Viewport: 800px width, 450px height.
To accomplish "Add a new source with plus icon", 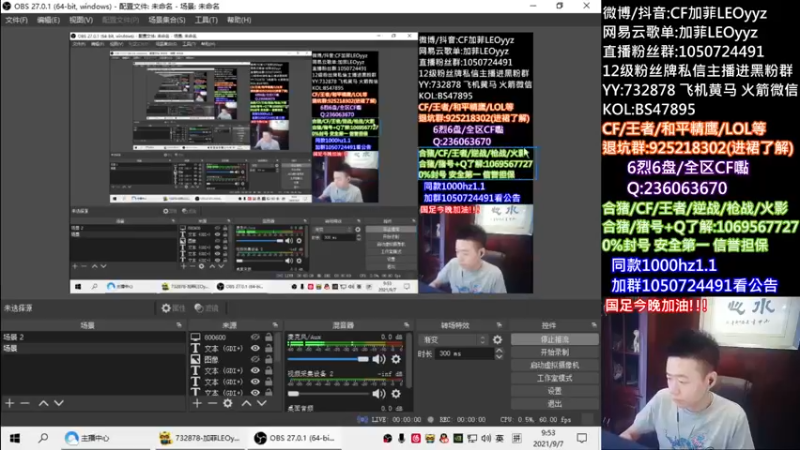I will tap(197, 403).
